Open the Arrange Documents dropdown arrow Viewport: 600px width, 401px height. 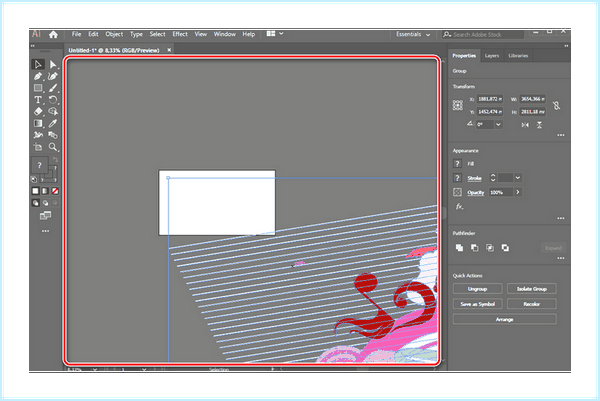coord(281,34)
